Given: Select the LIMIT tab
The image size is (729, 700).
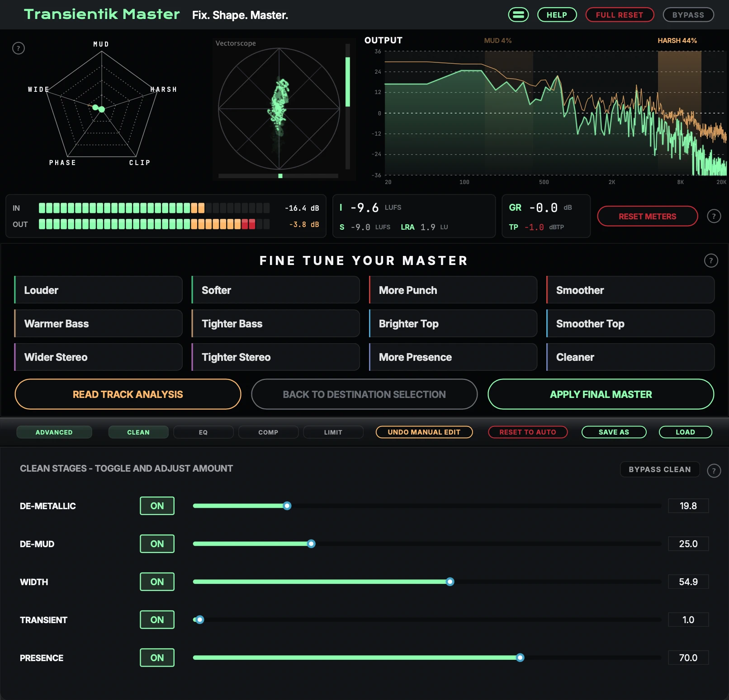Looking at the screenshot, I should pyautogui.click(x=333, y=432).
